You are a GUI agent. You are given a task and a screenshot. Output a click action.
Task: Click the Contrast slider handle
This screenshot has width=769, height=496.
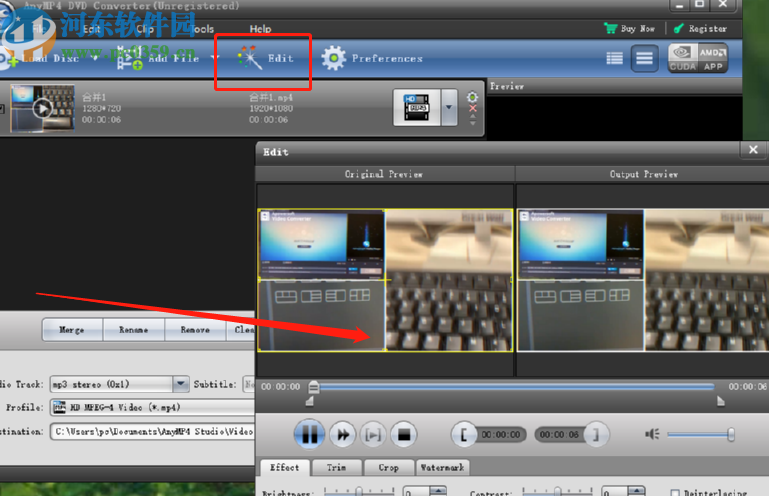(558, 491)
